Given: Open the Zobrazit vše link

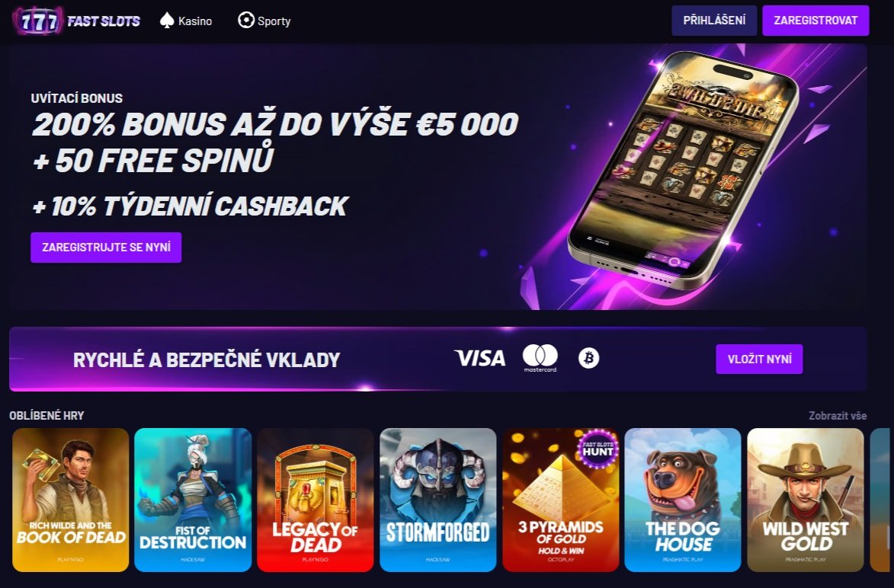Looking at the screenshot, I should coord(838,415).
